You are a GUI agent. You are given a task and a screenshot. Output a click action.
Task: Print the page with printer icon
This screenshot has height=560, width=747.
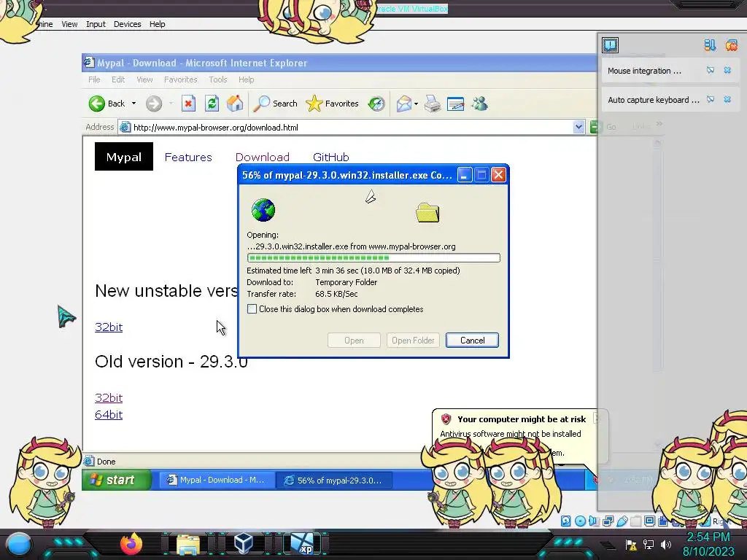[x=433, y=104]
